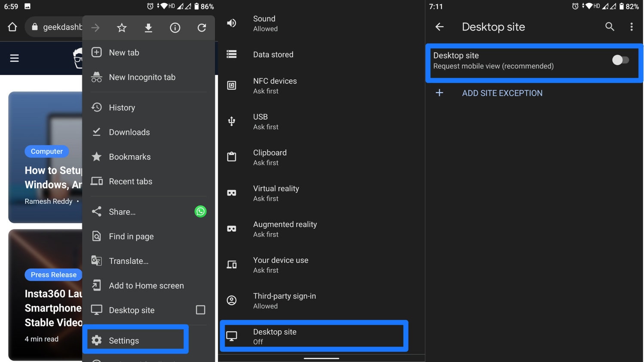Tap the forward arrow in Chrome menu
The width and height of the screenshot is (644, 362).
95,28
